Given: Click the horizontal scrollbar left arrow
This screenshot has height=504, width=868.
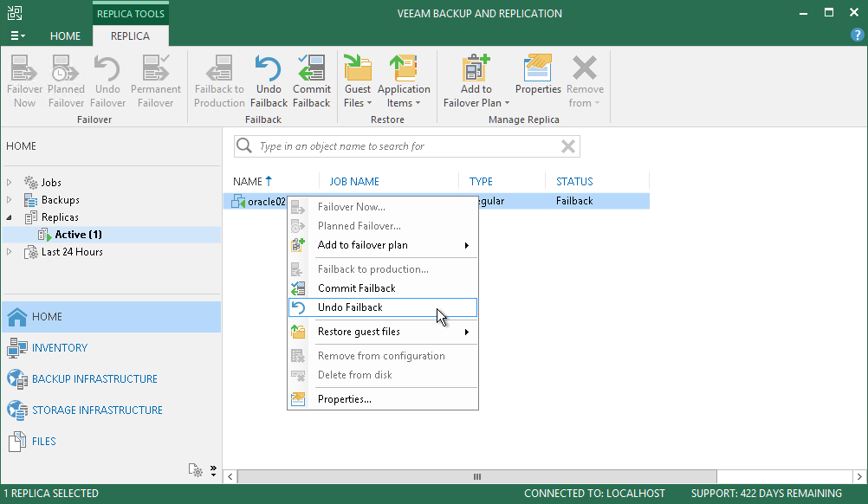Looking at the screenshot, I should pos(230,476).
